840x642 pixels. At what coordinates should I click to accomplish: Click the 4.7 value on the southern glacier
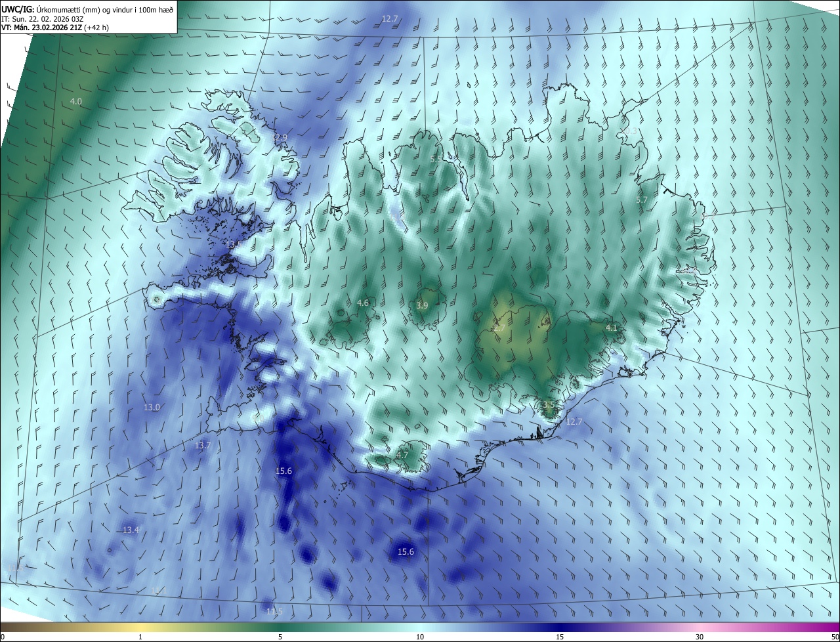click(402, 455)
